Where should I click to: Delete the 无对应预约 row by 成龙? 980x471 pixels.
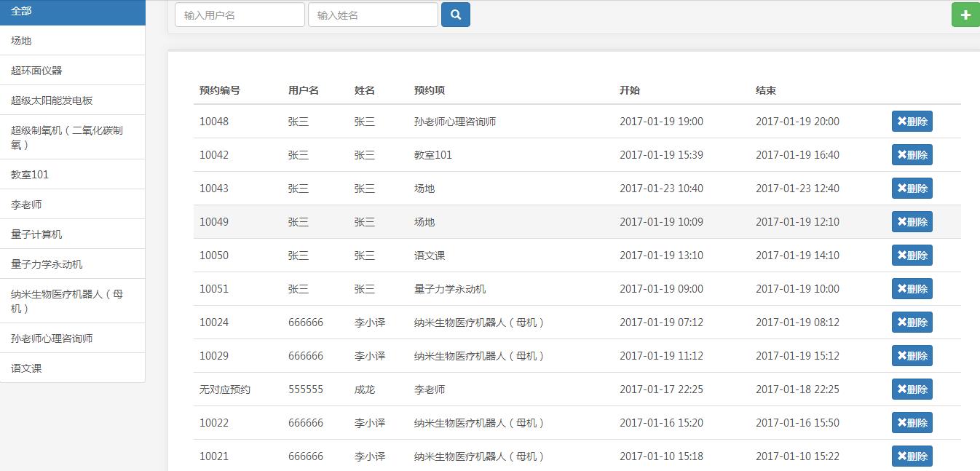pos(912,389)
